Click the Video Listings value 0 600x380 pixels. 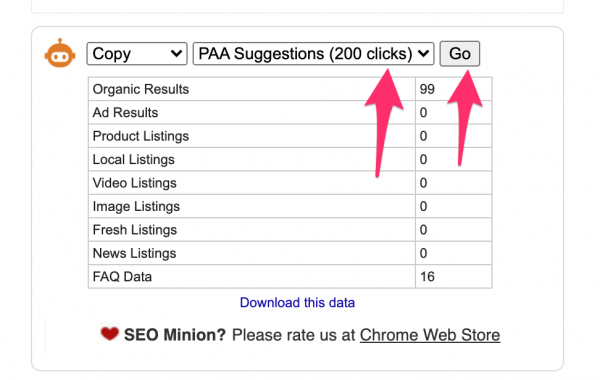423,183
